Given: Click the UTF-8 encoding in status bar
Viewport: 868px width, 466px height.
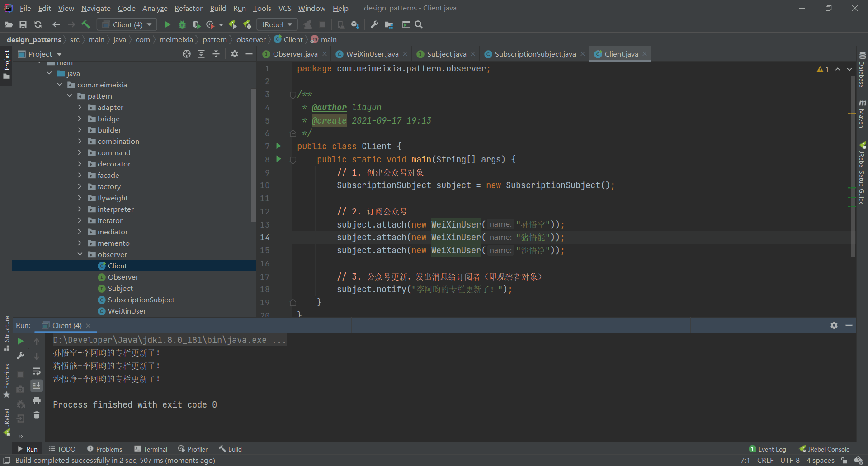Looking at the screenshot, I should click(790, 460).
